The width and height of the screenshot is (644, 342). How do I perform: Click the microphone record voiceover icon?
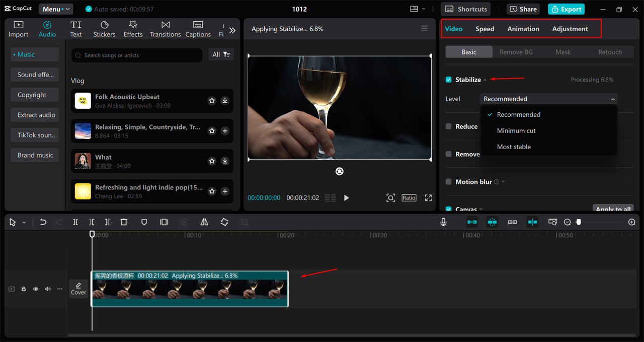click(x=443, y=222)
